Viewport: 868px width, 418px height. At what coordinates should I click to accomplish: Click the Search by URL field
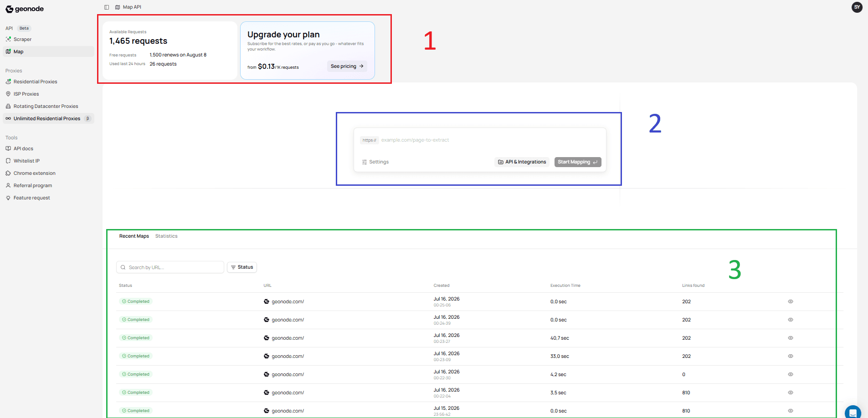170,267
